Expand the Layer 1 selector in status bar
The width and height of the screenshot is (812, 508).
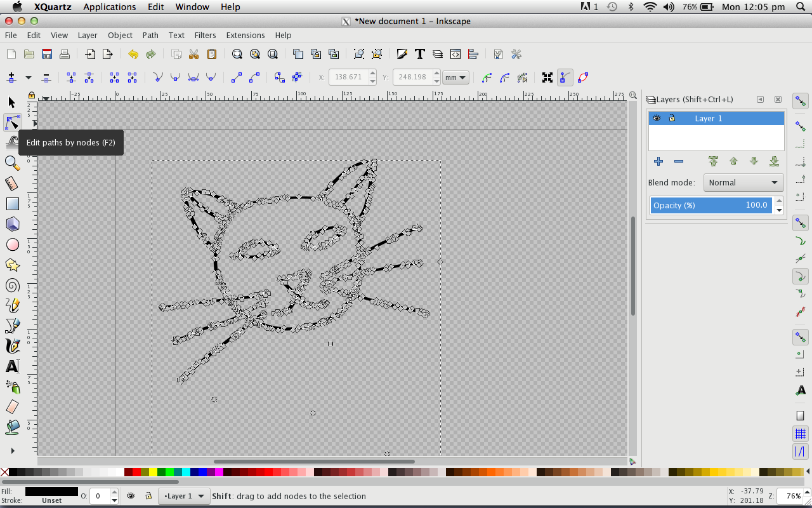[x=185, y=496]
